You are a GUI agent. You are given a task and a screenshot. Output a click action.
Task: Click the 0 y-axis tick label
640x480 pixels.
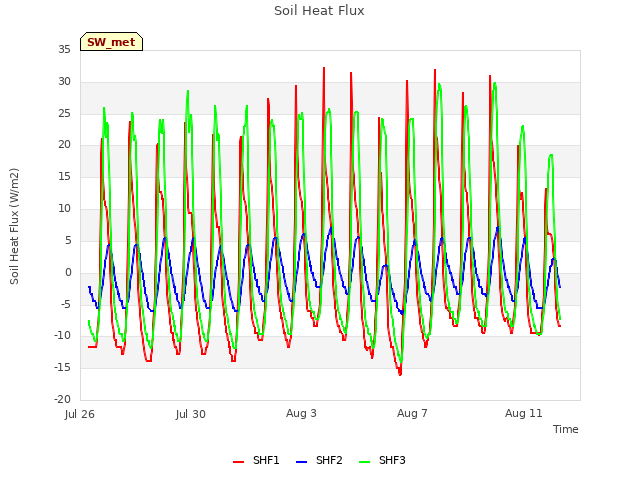(68, 272)
